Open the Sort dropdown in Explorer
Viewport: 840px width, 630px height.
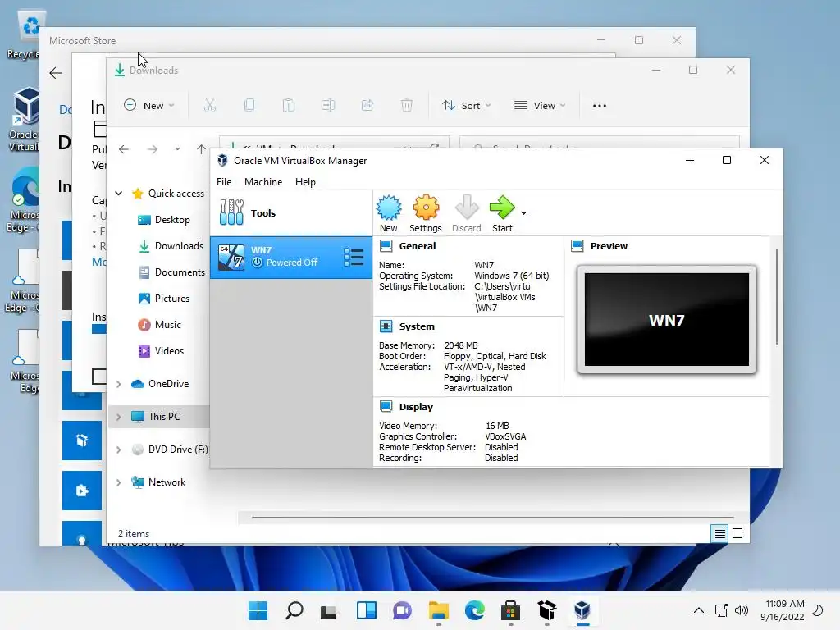466,106
